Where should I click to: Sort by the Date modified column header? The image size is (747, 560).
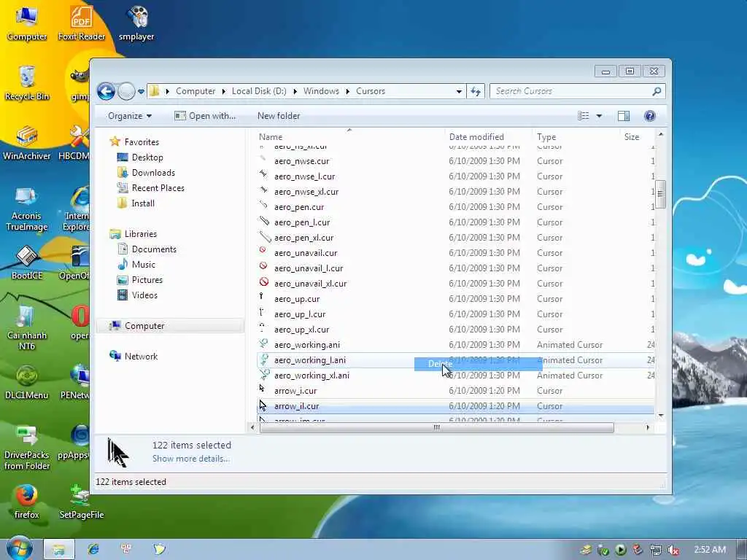click(476, 136)
